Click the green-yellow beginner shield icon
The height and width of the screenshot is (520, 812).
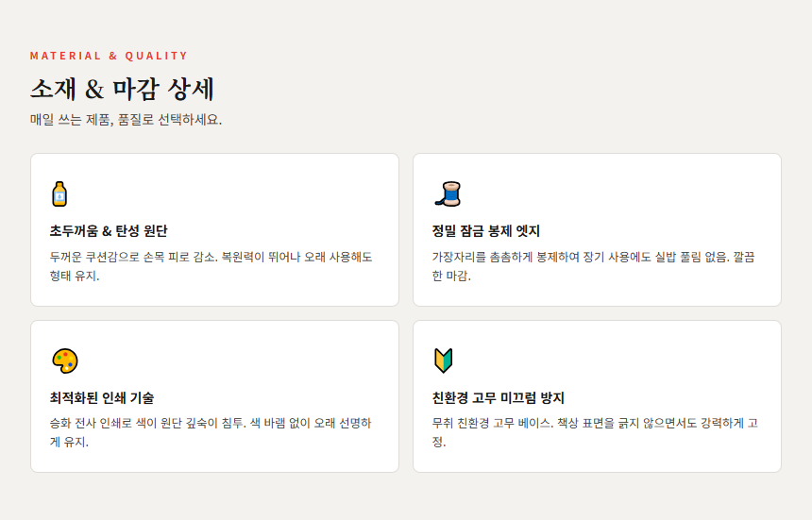click(x=443, y=361)
